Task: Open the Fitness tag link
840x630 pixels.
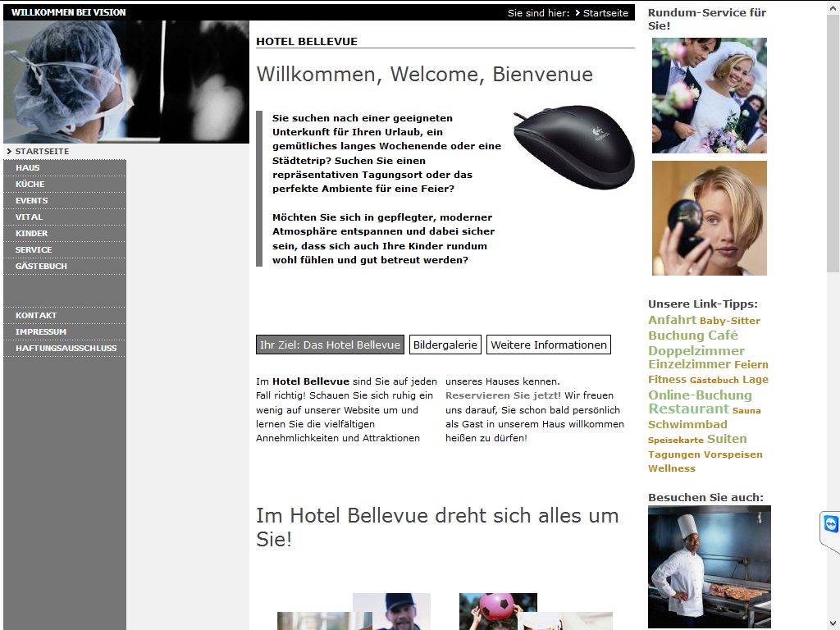Action: point(667,379)
